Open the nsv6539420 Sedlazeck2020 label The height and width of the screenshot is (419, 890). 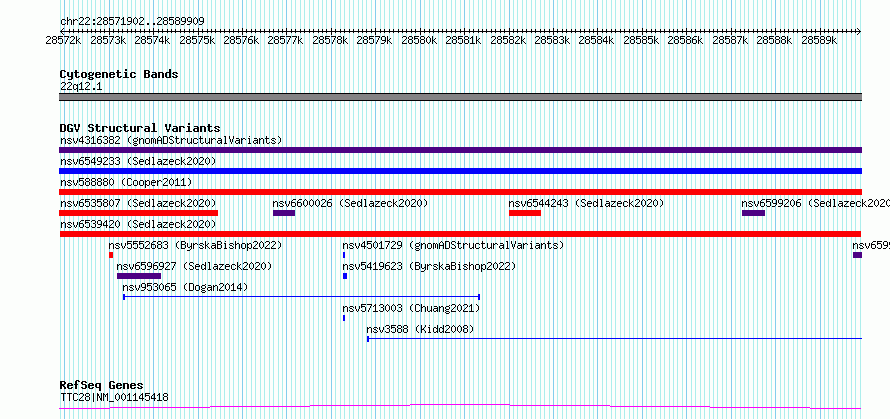point(138,224)
